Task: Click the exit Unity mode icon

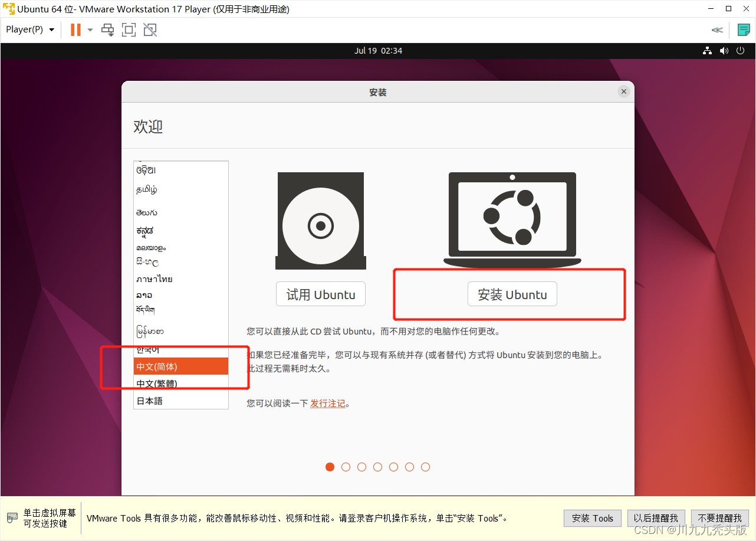Action: pos(150,29)
